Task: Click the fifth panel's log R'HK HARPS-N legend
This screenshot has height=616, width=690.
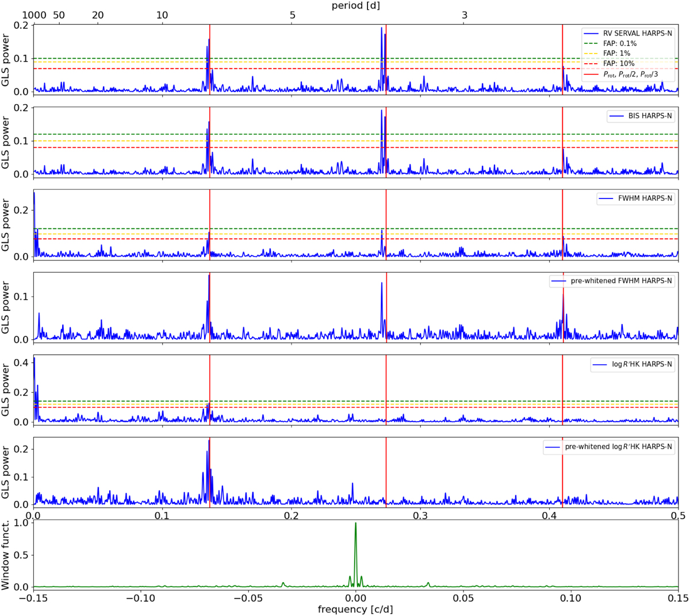Action: (x=632, y=364)
